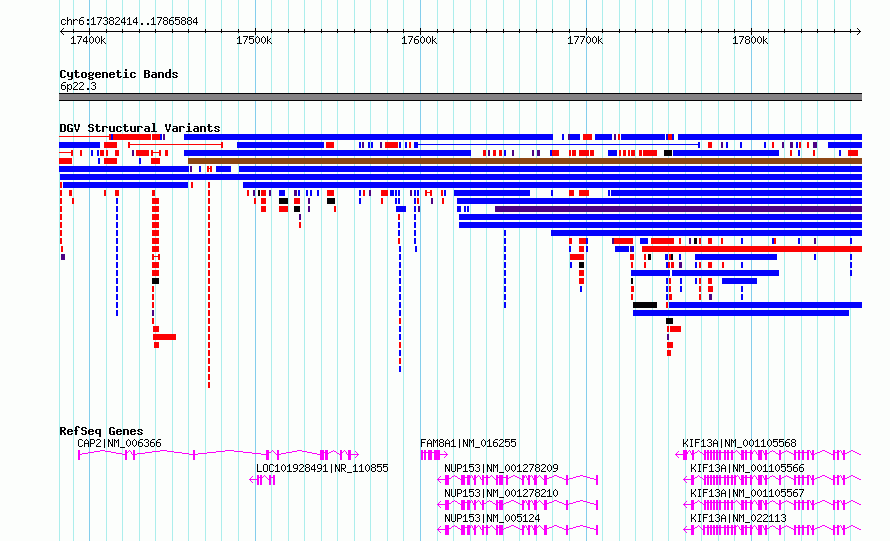Click the 17400k scale label
Viewport: 890px width, 541px height.
coord(88,40)
